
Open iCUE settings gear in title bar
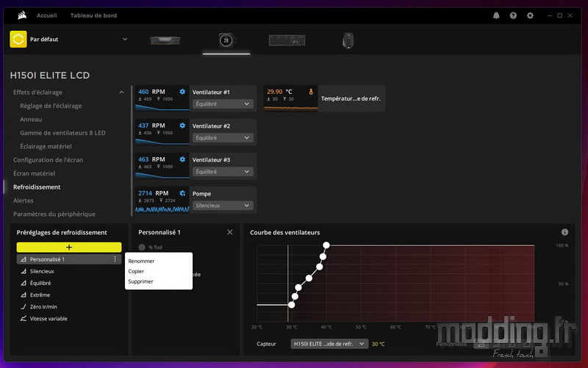coord(530,15)
